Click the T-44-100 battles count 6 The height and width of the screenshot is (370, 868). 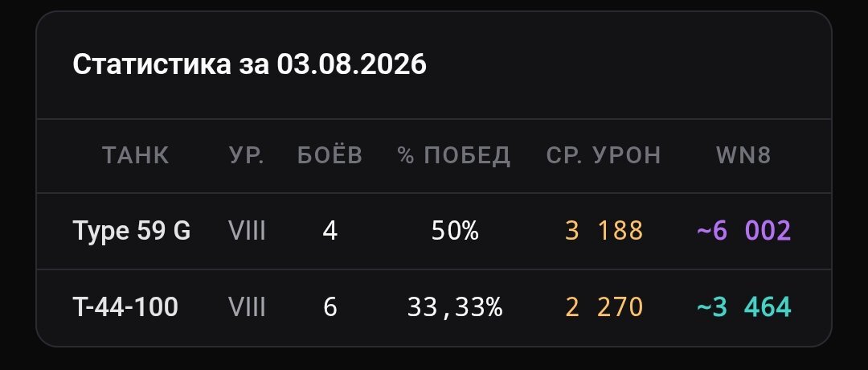[330, 306]
